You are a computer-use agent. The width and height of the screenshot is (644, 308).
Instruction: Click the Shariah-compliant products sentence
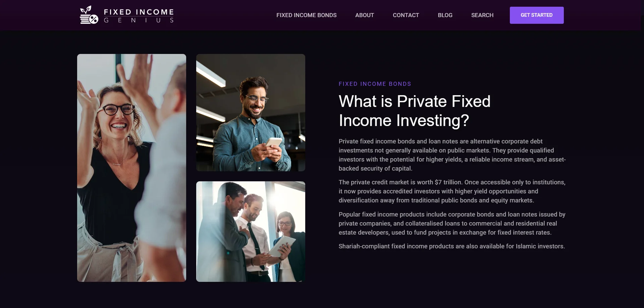(452, 246)
